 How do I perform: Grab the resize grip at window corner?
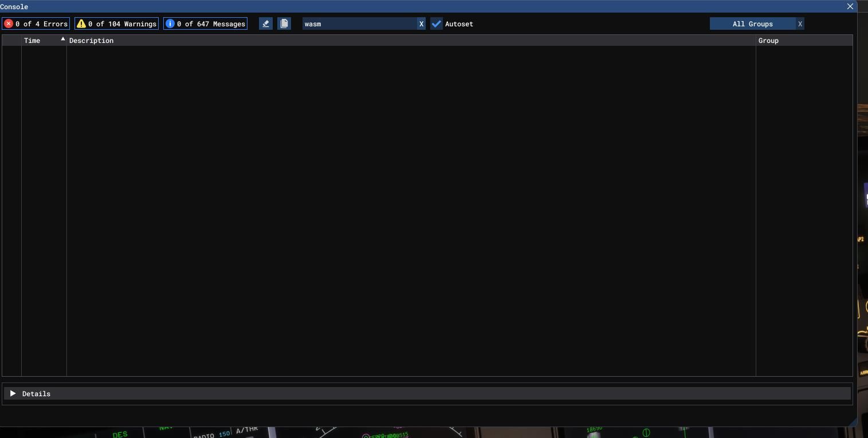(852, 422)
